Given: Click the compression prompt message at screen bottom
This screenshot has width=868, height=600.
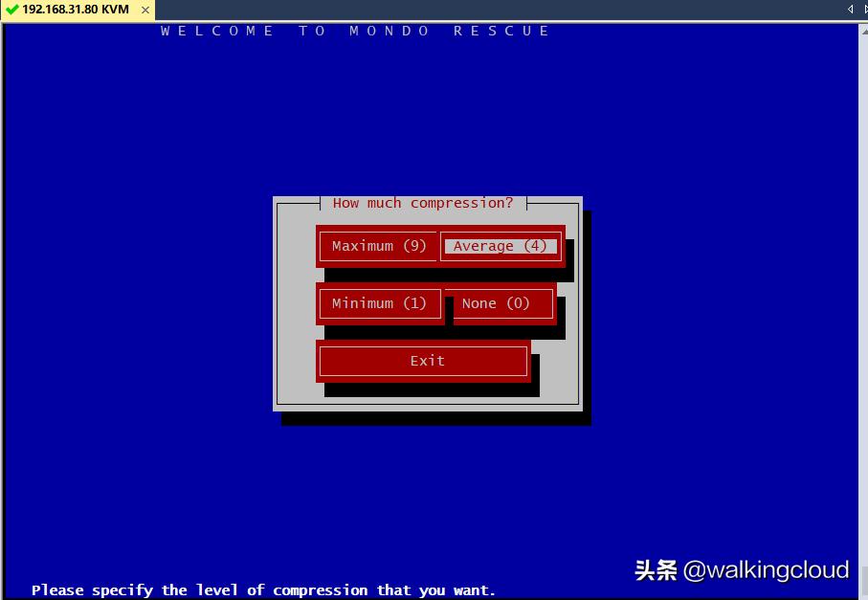Looking at the screenshot, I should (x=262, y=589).
